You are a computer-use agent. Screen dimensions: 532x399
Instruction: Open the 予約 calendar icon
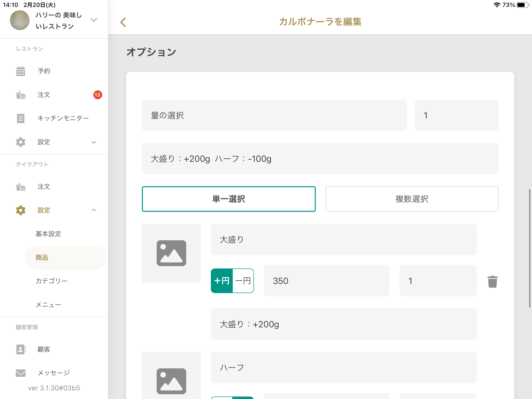pyautogui.click(x=21, y=71)
